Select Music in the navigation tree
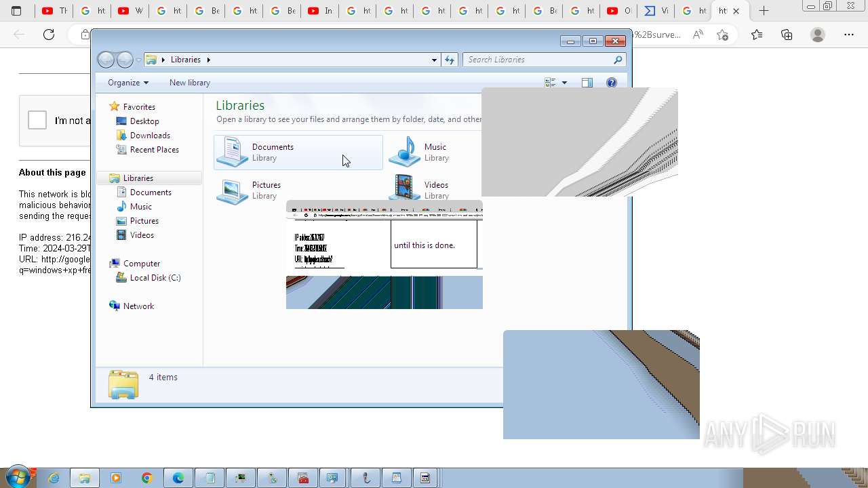Image resolution: width=868 pixels, height=488 pixels. click(141, 207)
